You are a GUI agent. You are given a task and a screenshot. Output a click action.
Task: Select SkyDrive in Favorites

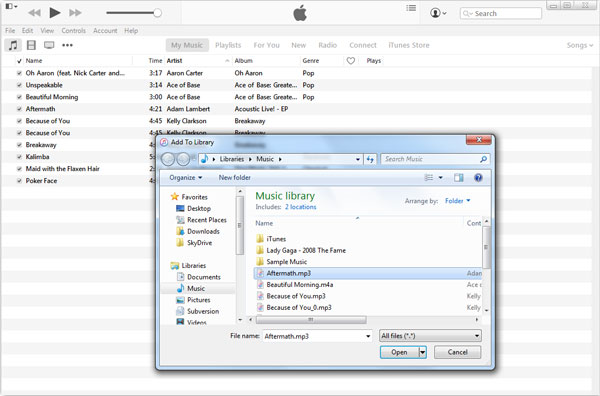coord(194,243)
